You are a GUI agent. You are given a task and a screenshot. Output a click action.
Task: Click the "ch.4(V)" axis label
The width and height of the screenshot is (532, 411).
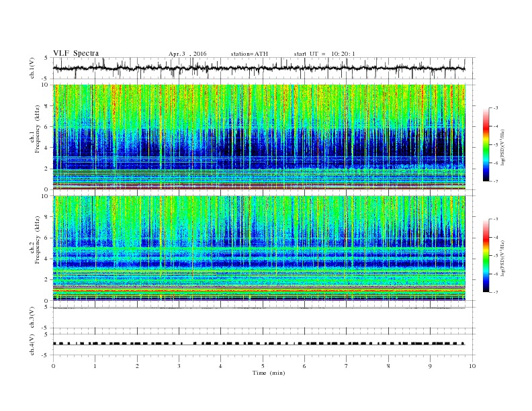pyautogui.click(x=32, y=345)
